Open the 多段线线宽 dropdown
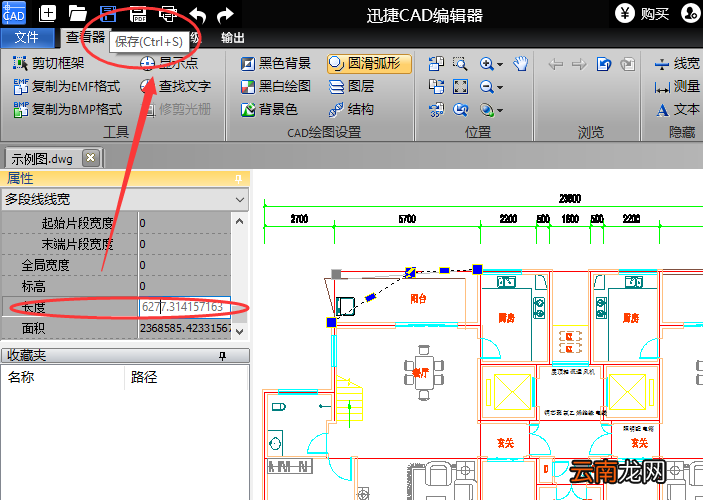This screenshot has height=500, width=703. click(x=125, y=200)
